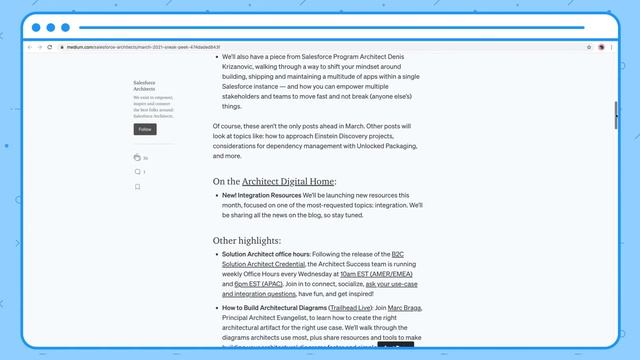Reload the page with refresh icon
The image size is (640, 360).
pos(50,47)
